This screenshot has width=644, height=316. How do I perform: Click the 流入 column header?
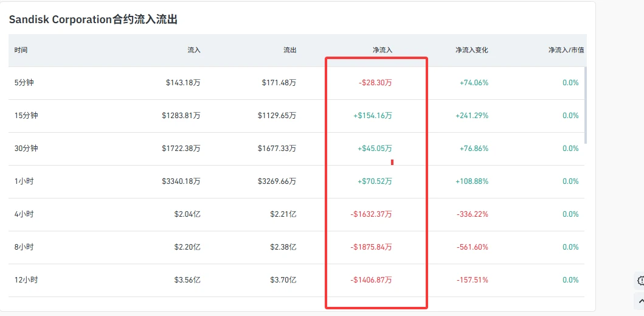[194, 50]
